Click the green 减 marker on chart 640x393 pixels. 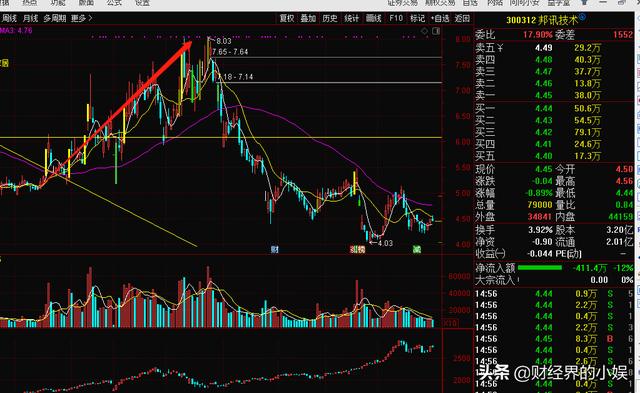tap(417, 249)
